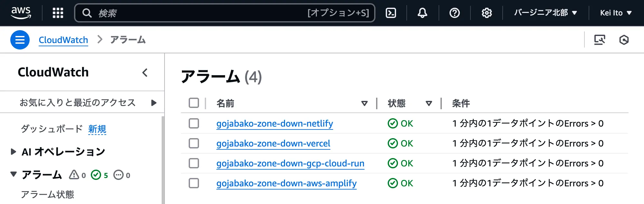Open the バージニア北部 region dropdown
The height and width of the screenshot is (204, 644).
pos(545,13)
